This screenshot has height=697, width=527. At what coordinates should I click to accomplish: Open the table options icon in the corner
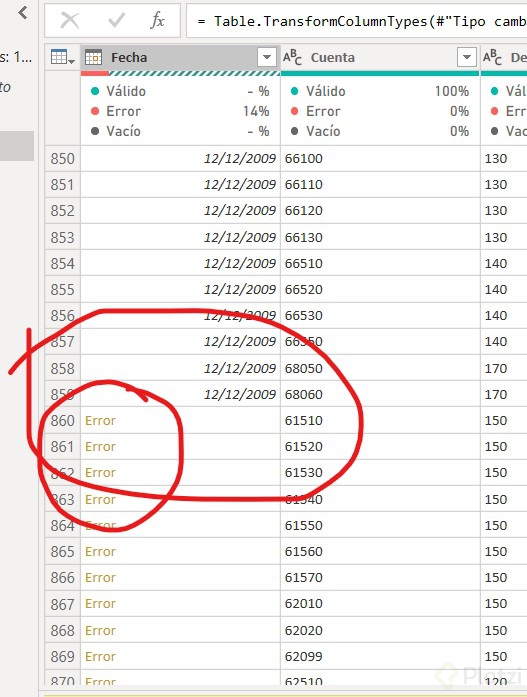[63, 57]
